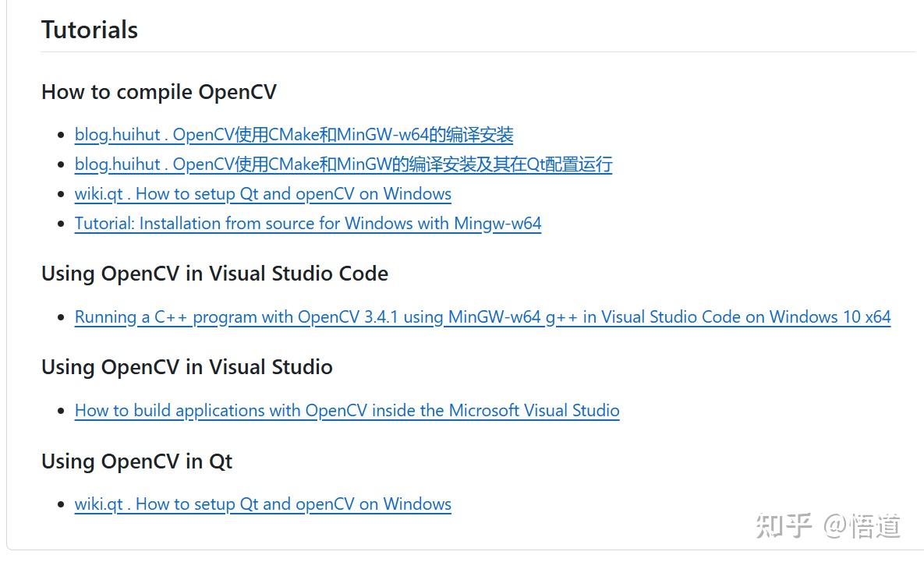Viewport: 924px width, 562px height.
Task: Click How to build applications with OpenCV link
Action: (x=347, y=411)
